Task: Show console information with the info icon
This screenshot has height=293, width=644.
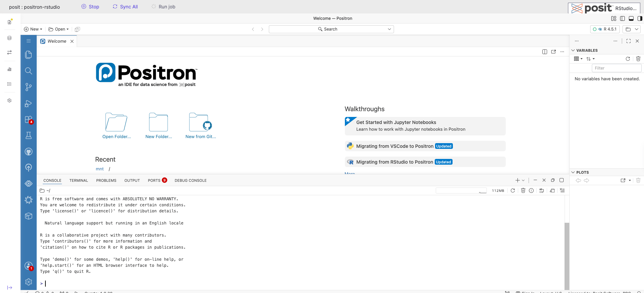Action: pyautogui.click(x=531, y=191)
